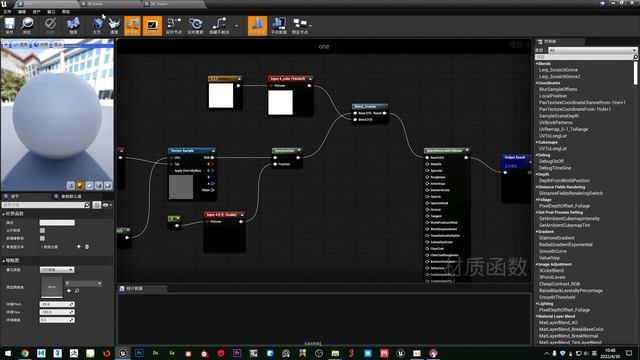Select the cylinder preview shape icon
Screen dimensions: 640x360
tap(71, 186)
